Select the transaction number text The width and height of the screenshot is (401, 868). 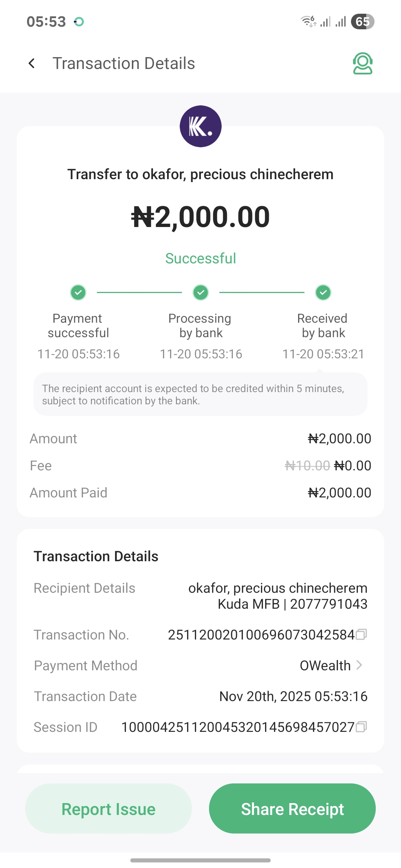coord(261,635)
